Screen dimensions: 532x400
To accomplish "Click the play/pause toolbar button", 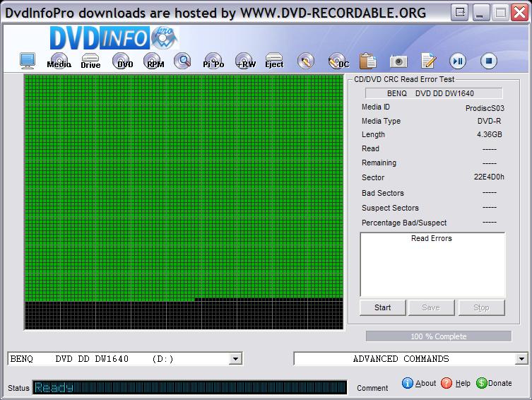I will point(458,61).
